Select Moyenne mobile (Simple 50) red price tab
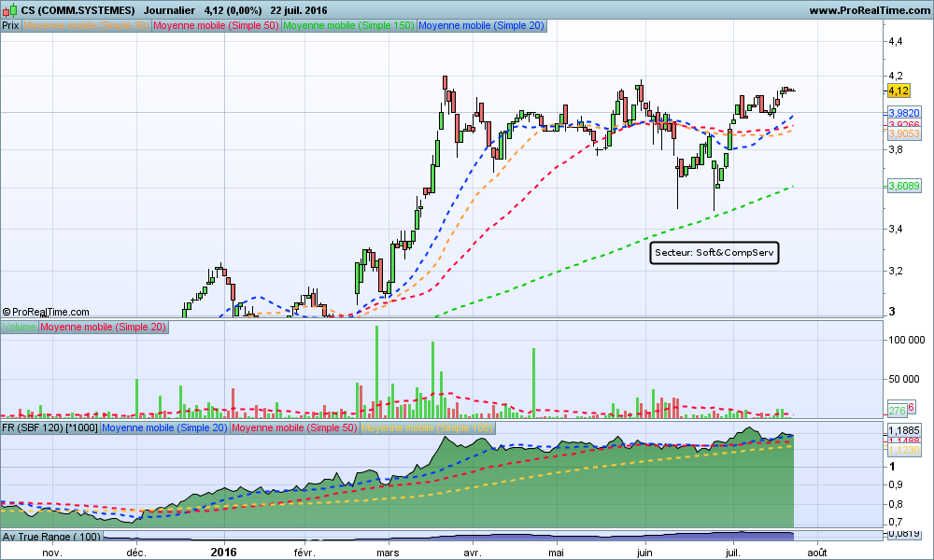934x560 pixels. coord(217,25)
